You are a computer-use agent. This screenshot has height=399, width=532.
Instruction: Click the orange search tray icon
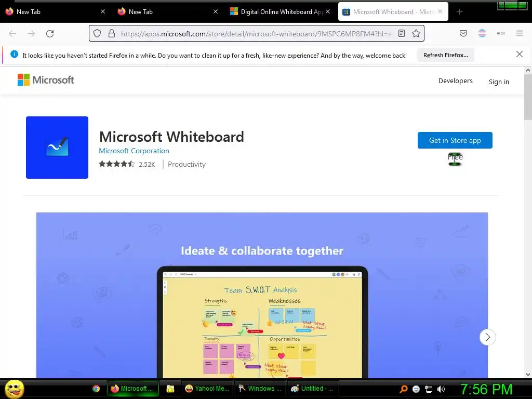coord(403,389)
